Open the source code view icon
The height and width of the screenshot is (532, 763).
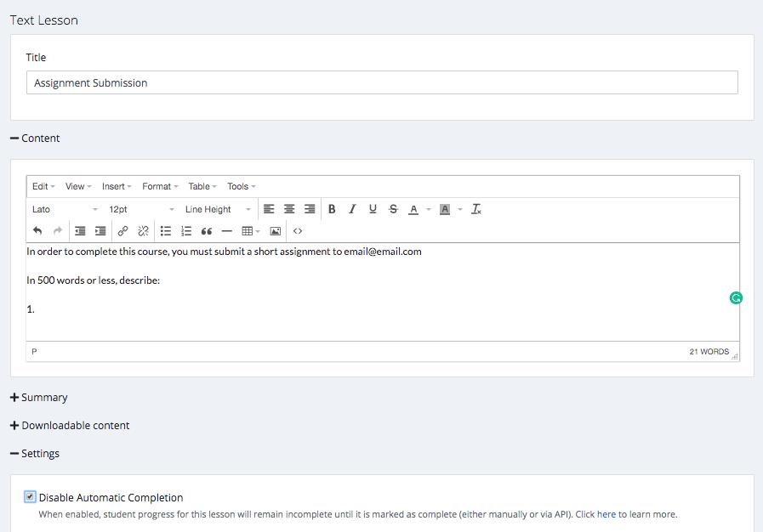(298, 231)
